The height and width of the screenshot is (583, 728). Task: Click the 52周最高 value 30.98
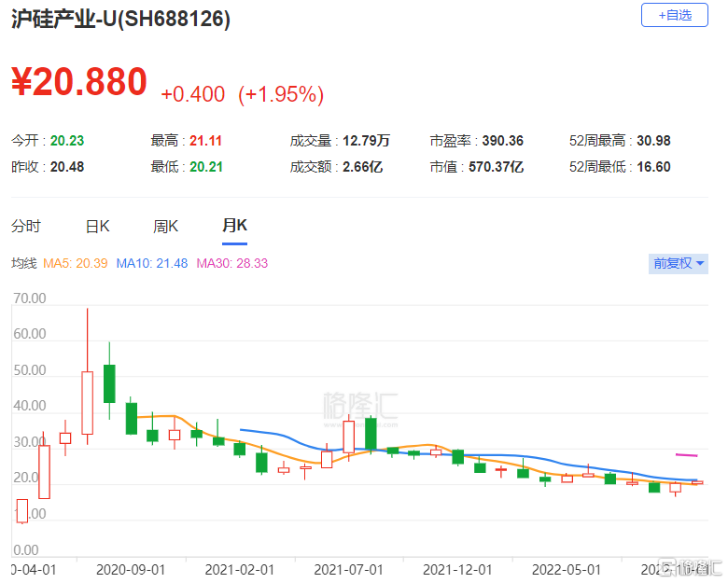pyautogui.click(x=653, y=141)
